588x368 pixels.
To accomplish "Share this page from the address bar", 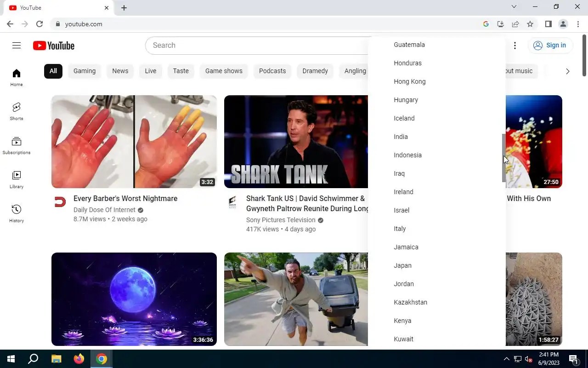I will [515, 24].
